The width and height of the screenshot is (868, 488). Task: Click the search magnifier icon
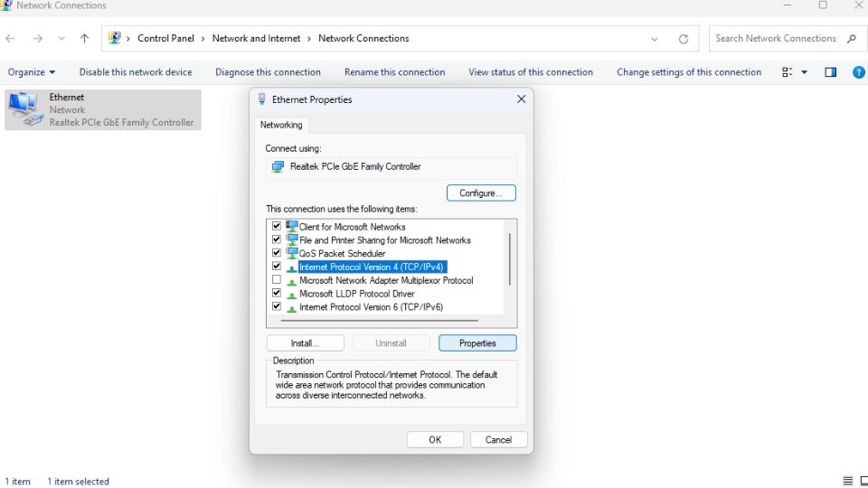click(852, 38)
